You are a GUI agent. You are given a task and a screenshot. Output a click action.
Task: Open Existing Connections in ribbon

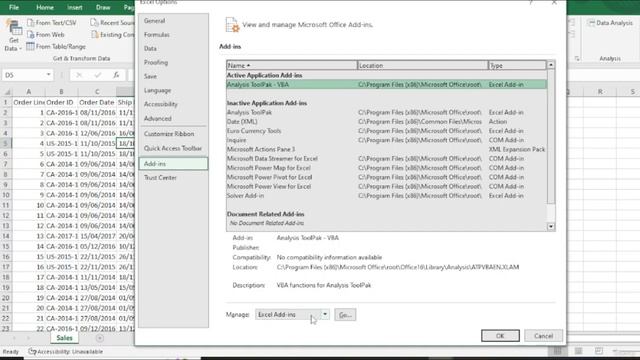(112, 35)
